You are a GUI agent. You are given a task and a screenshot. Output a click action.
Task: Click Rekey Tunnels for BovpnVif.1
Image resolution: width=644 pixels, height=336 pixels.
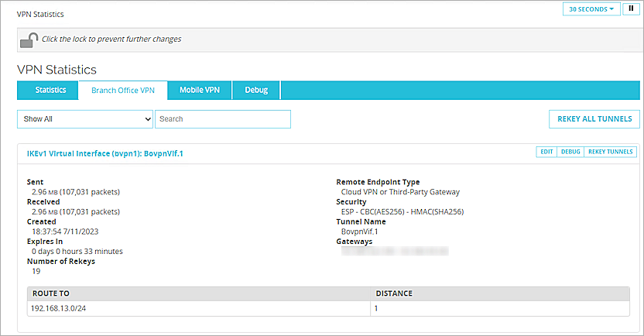610,152
